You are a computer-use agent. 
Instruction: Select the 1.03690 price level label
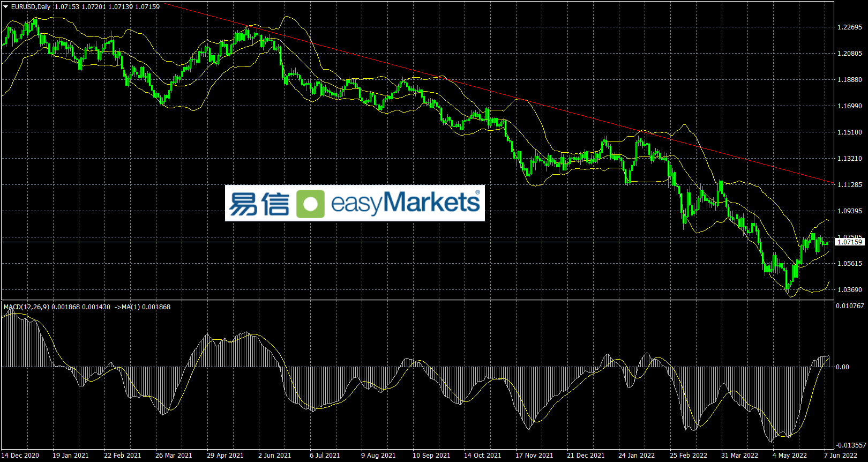click(850, 290)
